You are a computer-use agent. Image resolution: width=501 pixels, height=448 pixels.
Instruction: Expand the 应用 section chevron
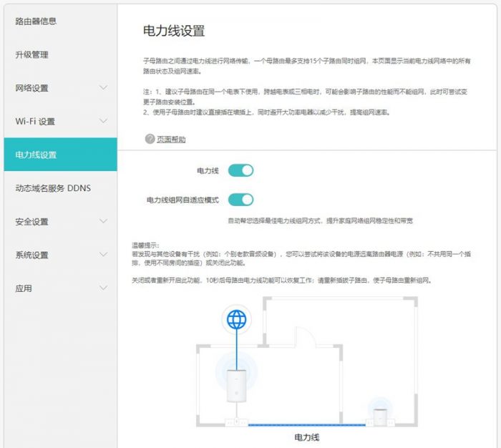click(x=103, y=288)
